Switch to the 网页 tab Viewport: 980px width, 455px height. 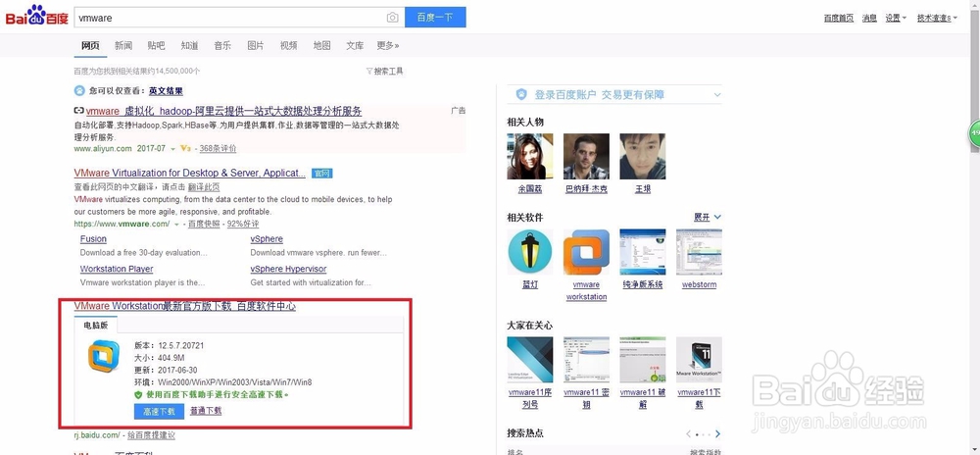tap(90, 46)
